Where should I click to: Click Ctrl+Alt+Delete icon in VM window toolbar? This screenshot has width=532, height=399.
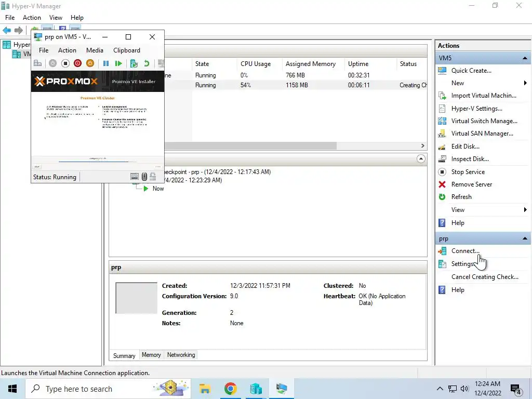pyautogui.click(x=37, y=63)
